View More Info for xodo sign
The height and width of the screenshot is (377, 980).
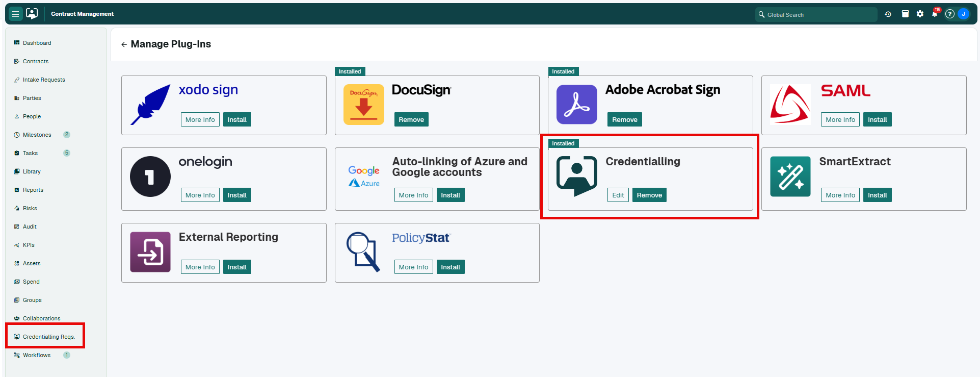click(x=200, y=119)
